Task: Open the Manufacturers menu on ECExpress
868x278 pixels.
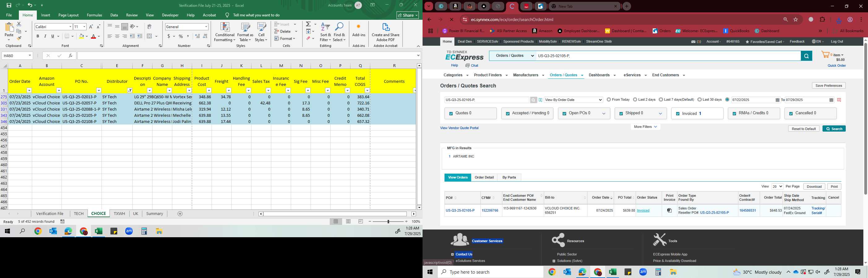Action: [x=528, y=75]
